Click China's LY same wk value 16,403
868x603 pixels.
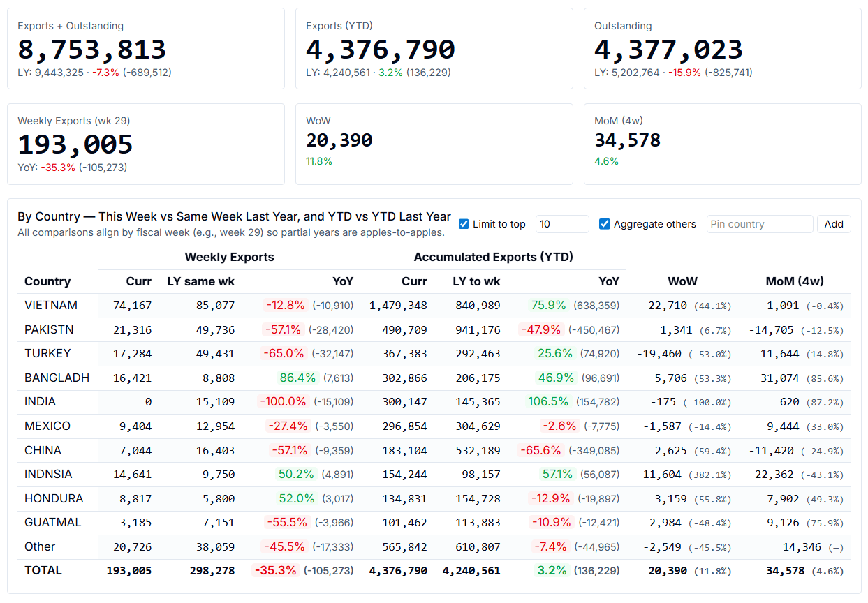[x=215, y=450]
